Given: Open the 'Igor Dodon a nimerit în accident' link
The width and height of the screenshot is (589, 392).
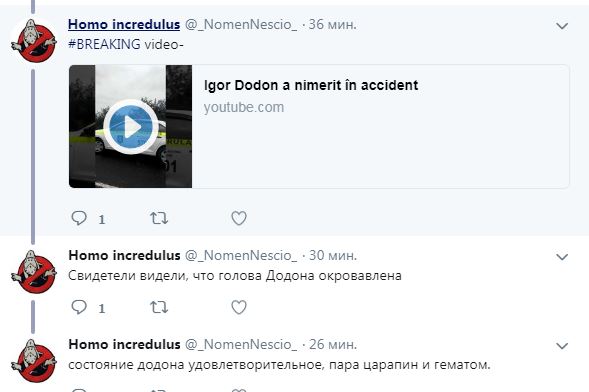Looking at the screenshot, I should (311, 85).
